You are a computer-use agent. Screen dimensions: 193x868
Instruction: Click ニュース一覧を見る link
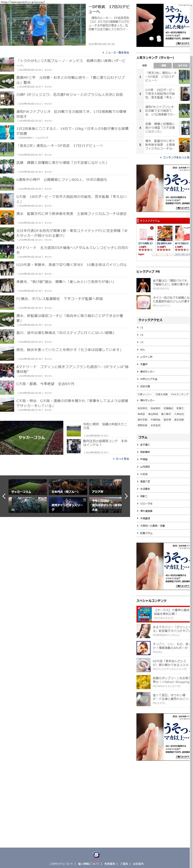(x=117, y=53)
